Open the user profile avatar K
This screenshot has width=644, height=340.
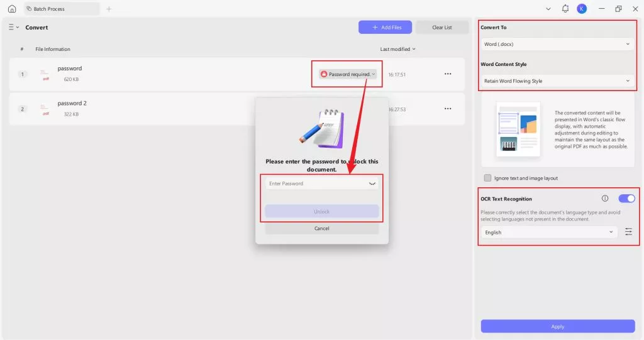582,9
